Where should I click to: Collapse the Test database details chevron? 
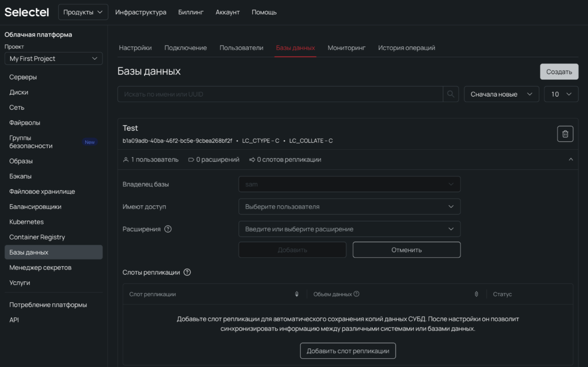(571, 160)
